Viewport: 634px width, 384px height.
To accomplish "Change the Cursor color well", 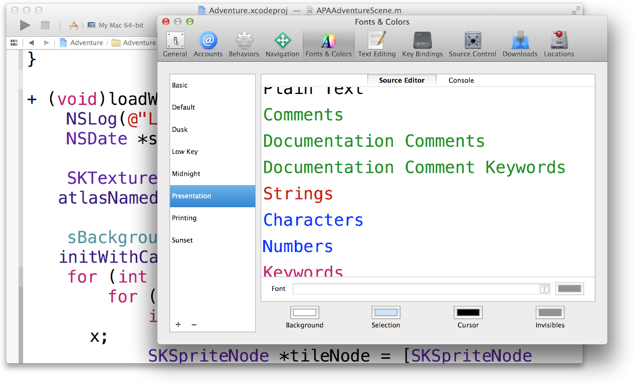I will point(468,312).
